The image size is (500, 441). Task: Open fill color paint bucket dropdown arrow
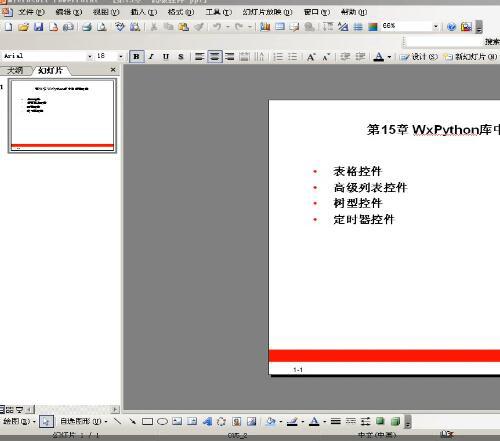(x=281, y=422)
